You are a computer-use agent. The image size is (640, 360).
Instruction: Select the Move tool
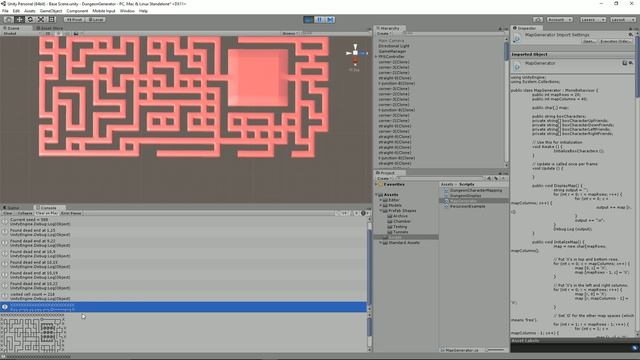pos(19,19)
